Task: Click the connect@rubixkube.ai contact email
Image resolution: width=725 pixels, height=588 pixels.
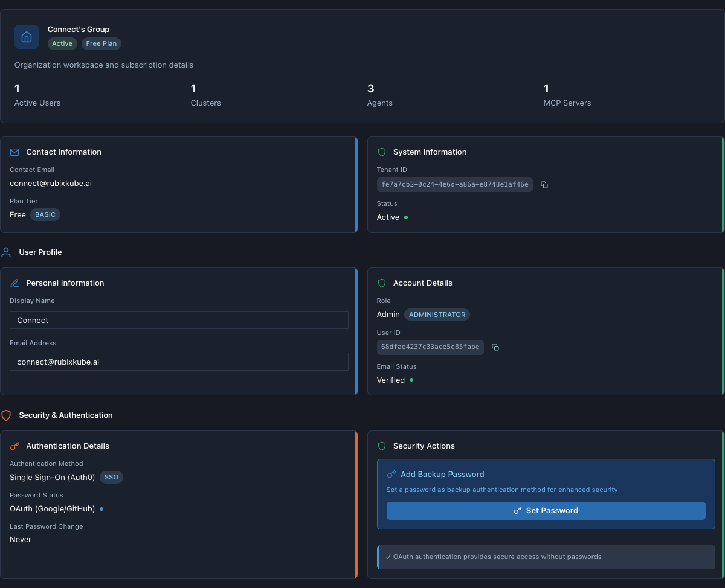Action: point(50,183)
